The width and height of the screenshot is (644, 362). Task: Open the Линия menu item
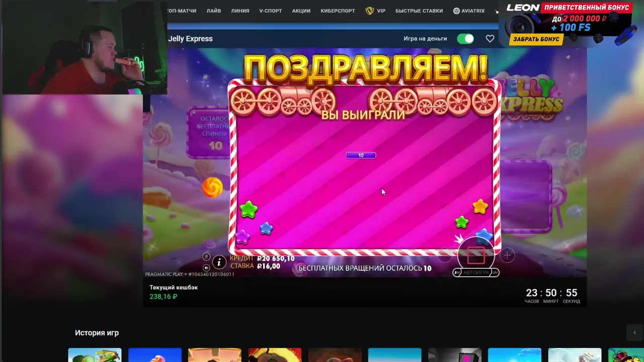(x=240, y=11)
